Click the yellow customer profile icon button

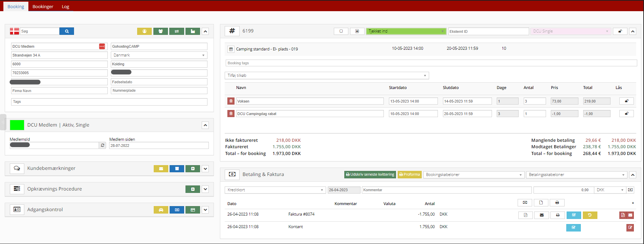144,31
